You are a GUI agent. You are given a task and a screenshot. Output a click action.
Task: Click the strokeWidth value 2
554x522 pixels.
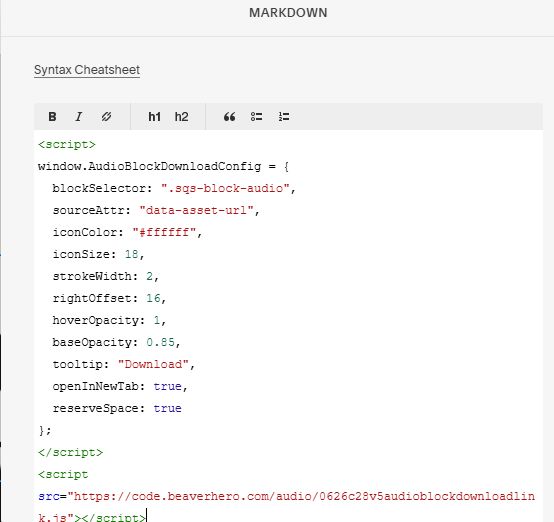pos(149,276)
